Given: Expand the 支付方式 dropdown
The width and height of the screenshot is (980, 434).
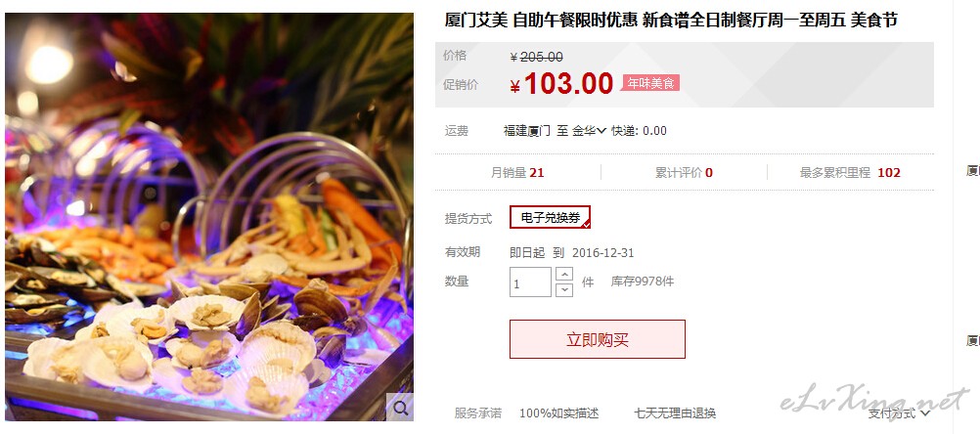Looking at the screenshot, I should [x=900, y=412].
